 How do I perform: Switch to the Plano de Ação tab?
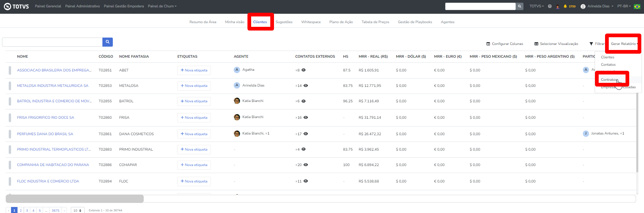click(x=341, y=22)
